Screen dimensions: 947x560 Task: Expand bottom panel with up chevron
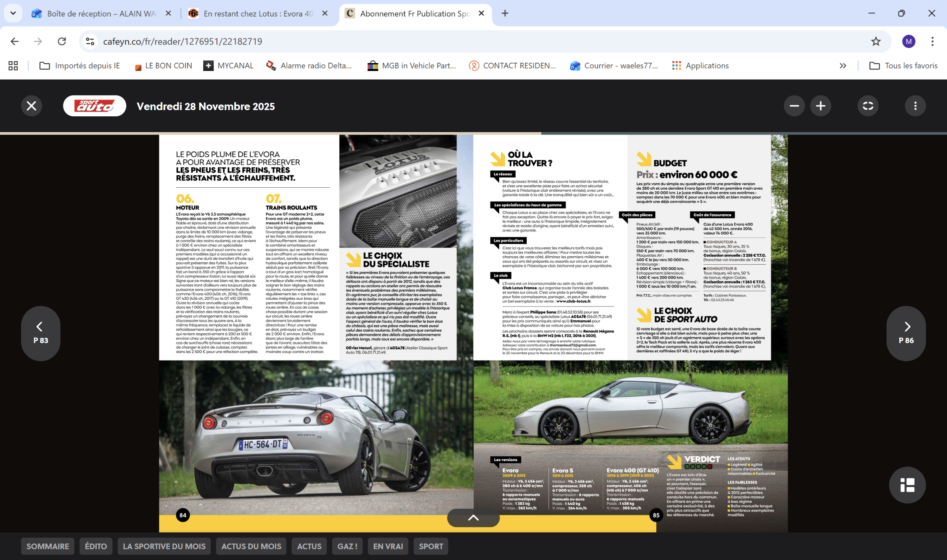[473, 518]
